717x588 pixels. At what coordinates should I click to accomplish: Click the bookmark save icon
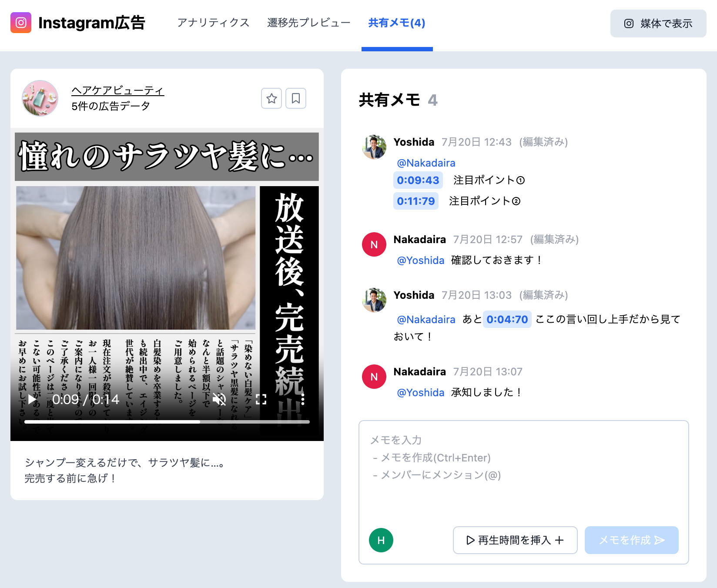tap(296, 98)
